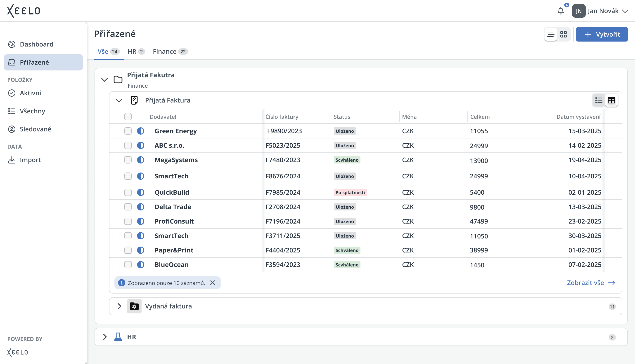The image size is (635, 364).
Task: Tick the Green Energy row checkbox
Action: coord(128,131)
